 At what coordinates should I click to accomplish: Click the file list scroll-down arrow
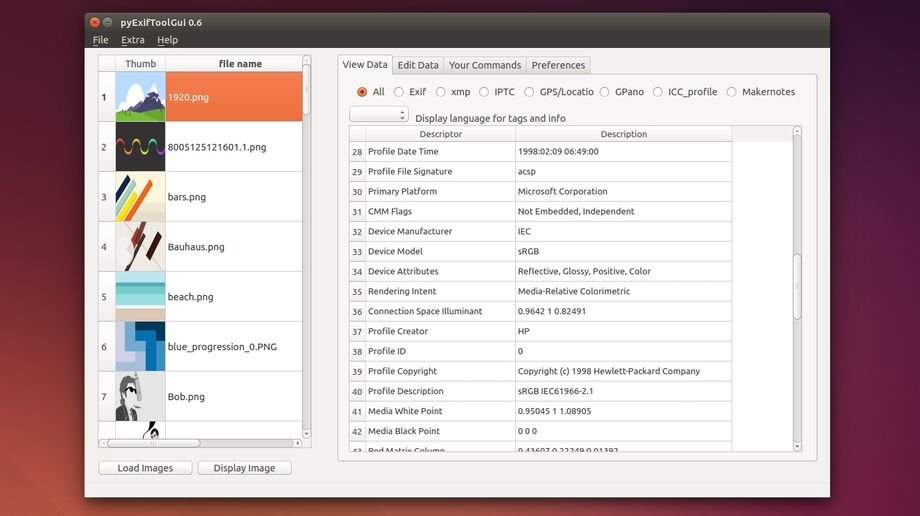tap(306, 433)
